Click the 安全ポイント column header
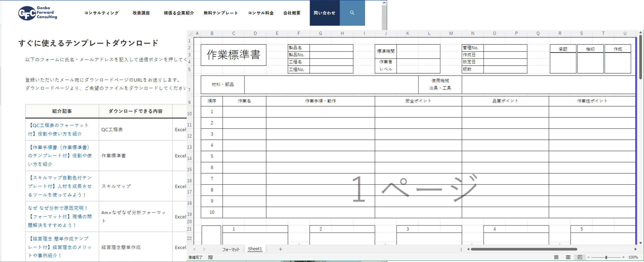 [418, 101]
